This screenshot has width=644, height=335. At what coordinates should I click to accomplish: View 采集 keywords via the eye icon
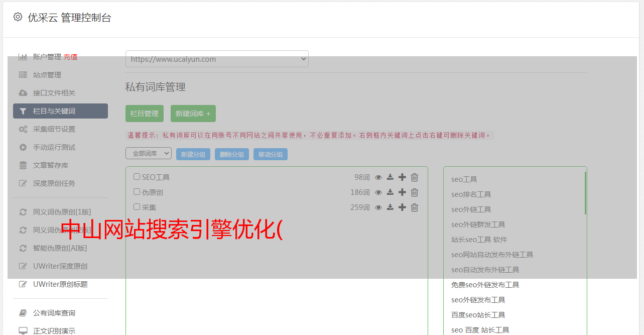pos(378,207)
